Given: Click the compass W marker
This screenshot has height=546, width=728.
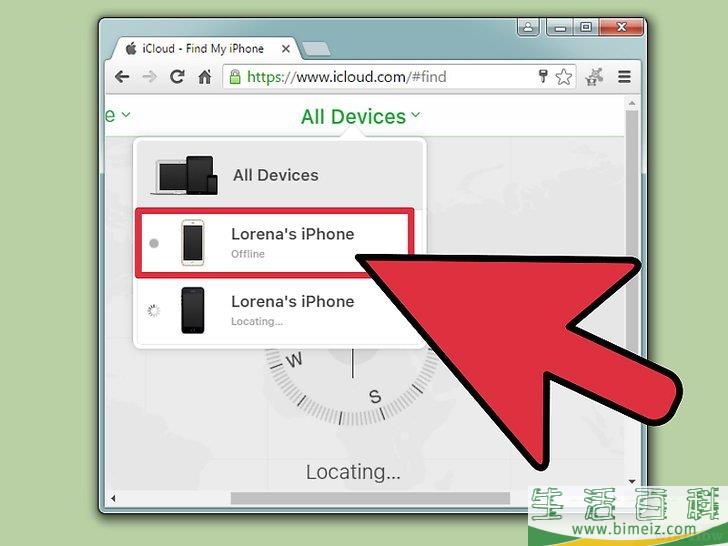Looking at the screenshot, I should pyautogui.click(x=294, y=360).
